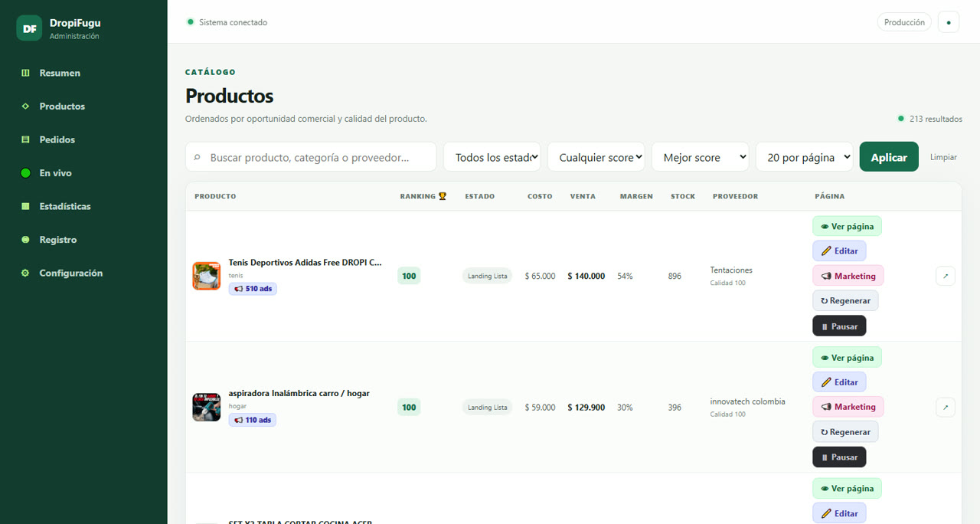This screenshot has height=524, width=980.
Task: Click the MARGEN column header
Action: 636,196
